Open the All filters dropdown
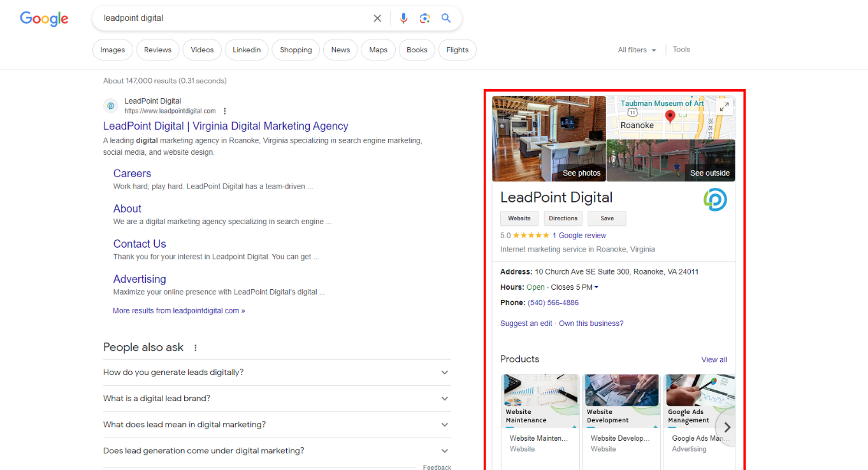This screenshot has width=868, height=470. (x=637, y=50)
